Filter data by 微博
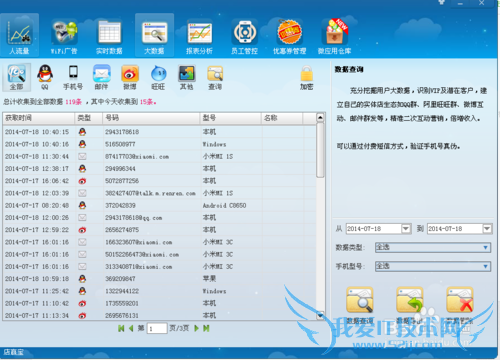This screenshot has width=500, height=360. click(130, 77)
